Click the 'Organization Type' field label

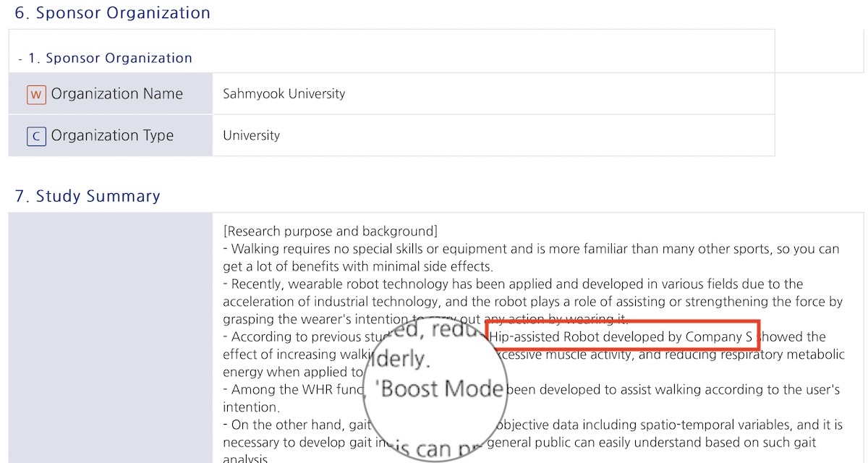112,136
